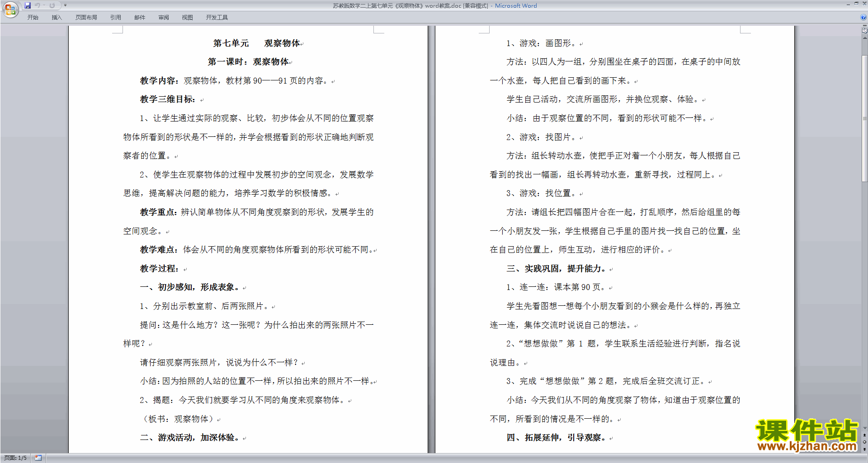Open the 审阅 ribbon tab
The width and height of the screenshot is (868, 463).
coord(164,18)
